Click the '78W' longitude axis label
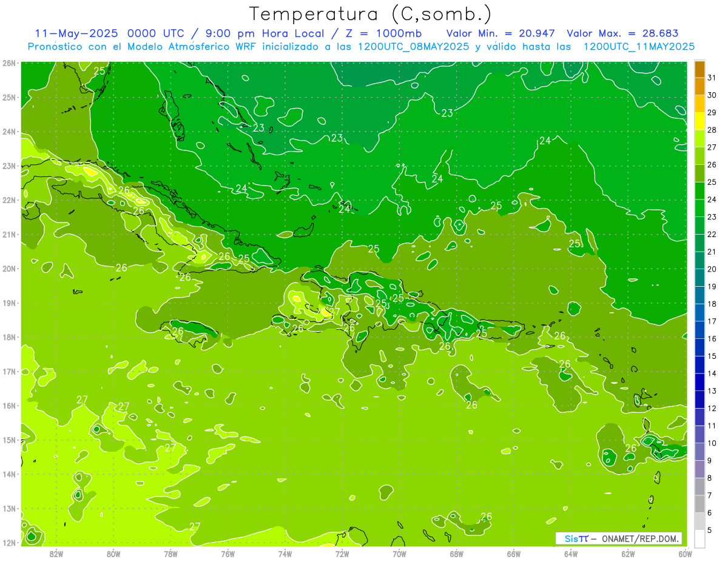728x562 pixels. coord(170,554)
